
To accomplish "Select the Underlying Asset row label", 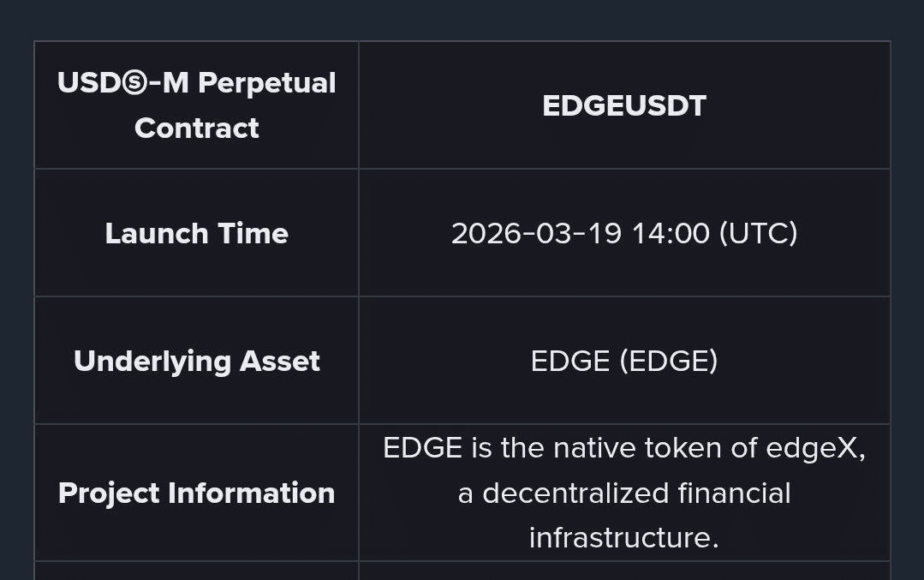I will (196, 361).
